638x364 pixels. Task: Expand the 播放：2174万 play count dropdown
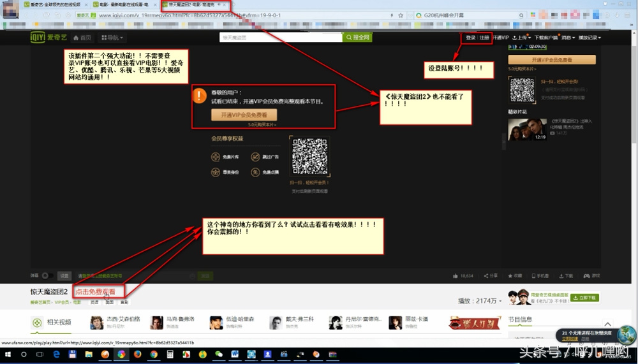click(x=480, y=301)
